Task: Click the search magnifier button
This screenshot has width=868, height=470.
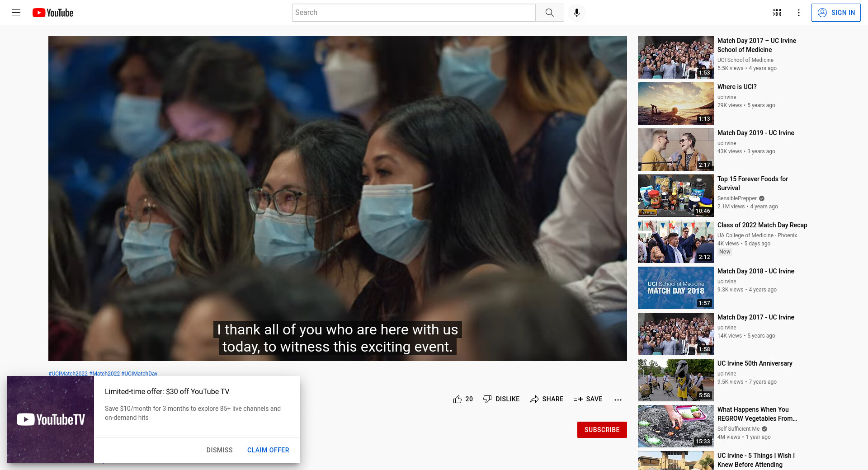Action: coord(549,13)
